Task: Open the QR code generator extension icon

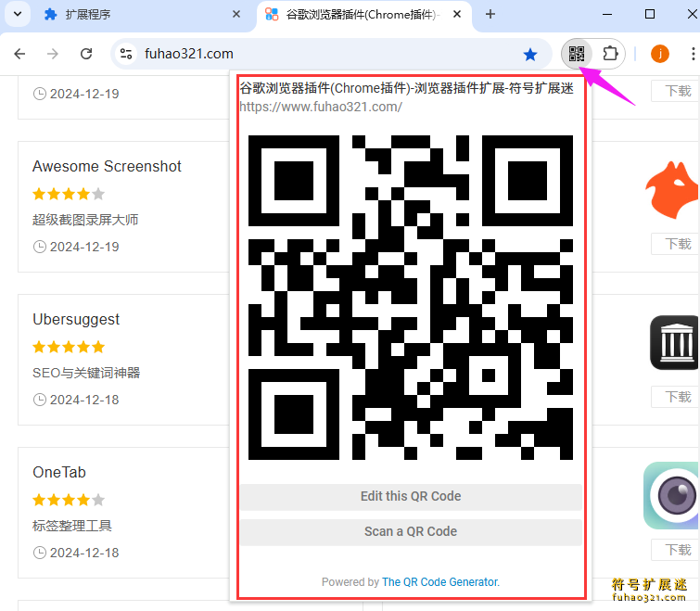Action: (577, 54)
